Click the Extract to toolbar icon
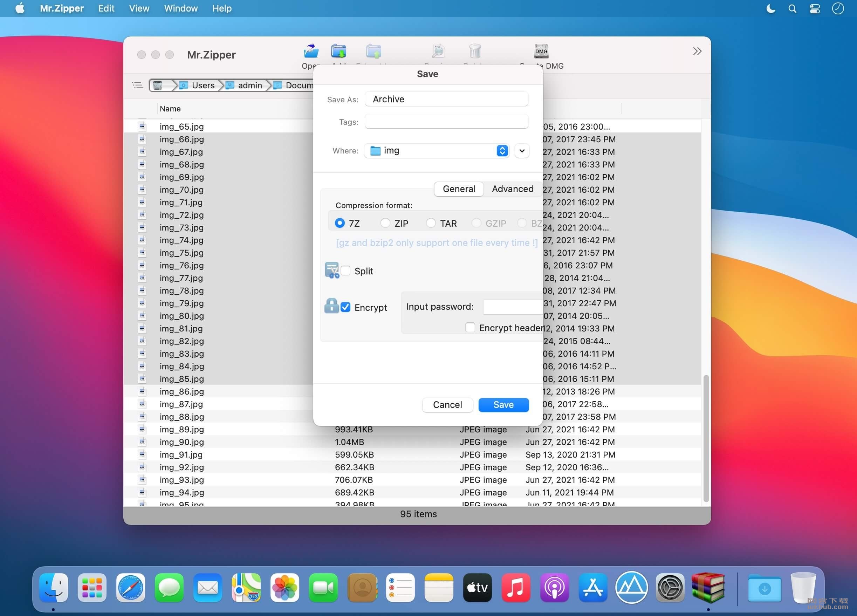Screen dimensions: 857x616 pos(373,52)
